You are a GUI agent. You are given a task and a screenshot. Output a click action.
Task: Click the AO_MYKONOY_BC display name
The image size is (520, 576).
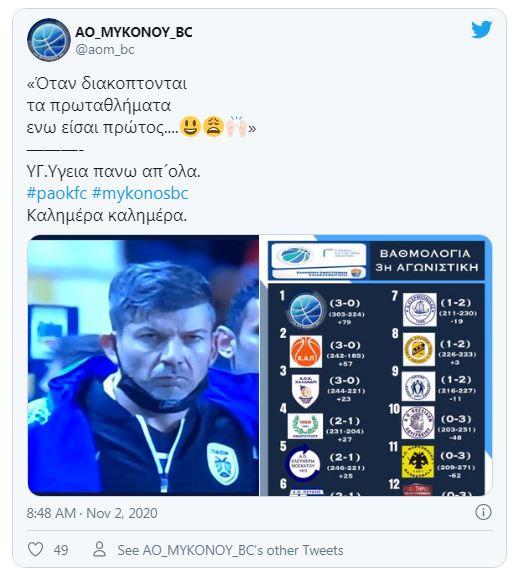(x=134, y=32)
